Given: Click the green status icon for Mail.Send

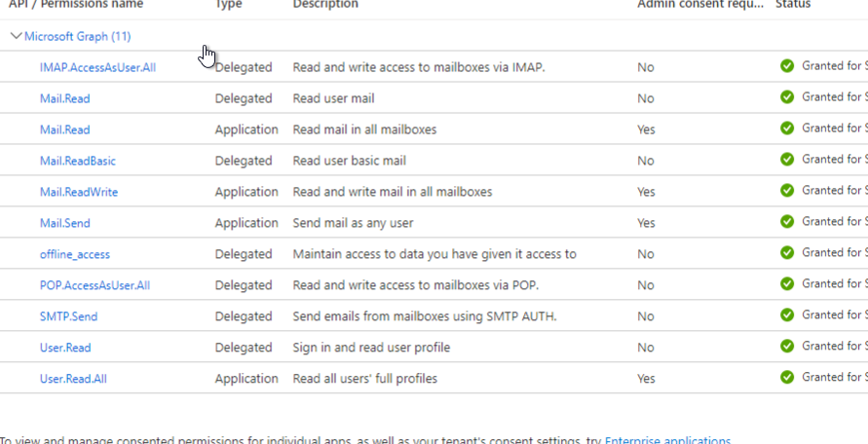Looking at the screenshot, I should pyautogui.click(x=786, y=221).
